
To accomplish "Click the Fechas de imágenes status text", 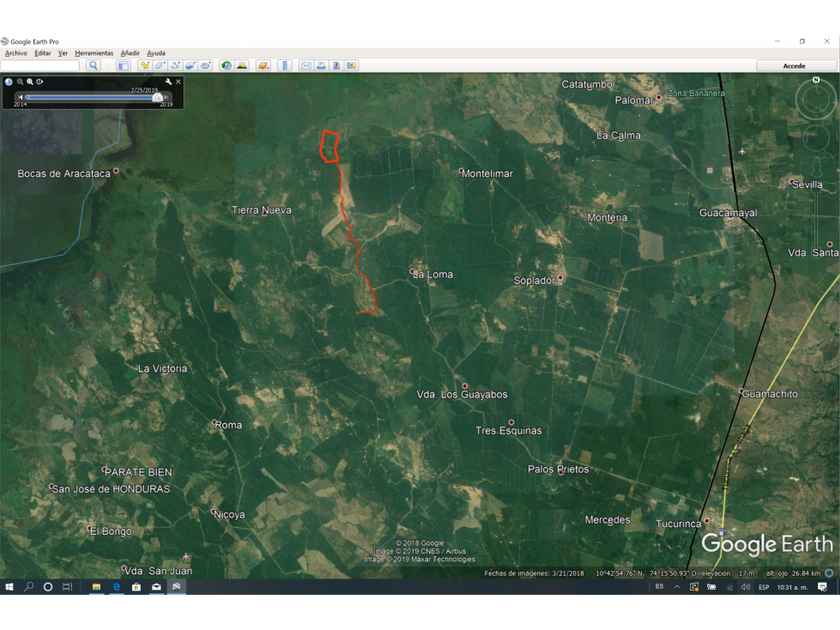I will click(x=534, y=573).
